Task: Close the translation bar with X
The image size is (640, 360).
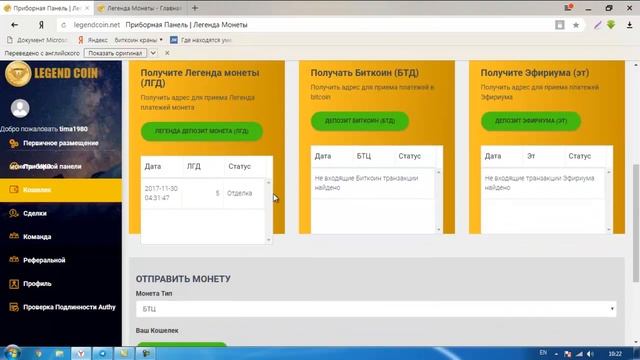Action: (x=167, y=53)
